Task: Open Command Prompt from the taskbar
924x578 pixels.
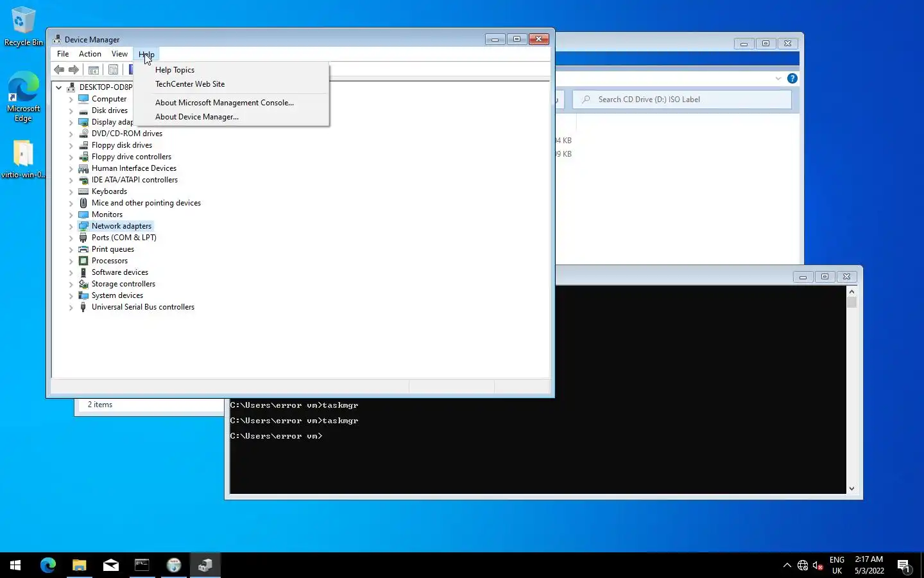Action: [142, 565]
